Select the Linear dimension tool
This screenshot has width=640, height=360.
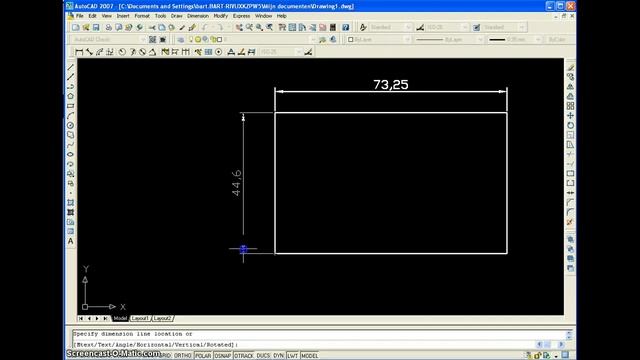pos(79,52)
